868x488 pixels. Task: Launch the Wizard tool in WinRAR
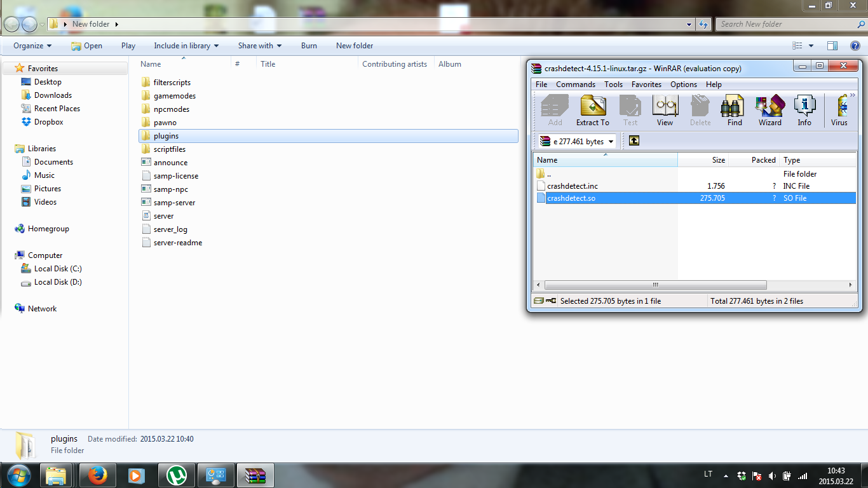pos(770,110)
